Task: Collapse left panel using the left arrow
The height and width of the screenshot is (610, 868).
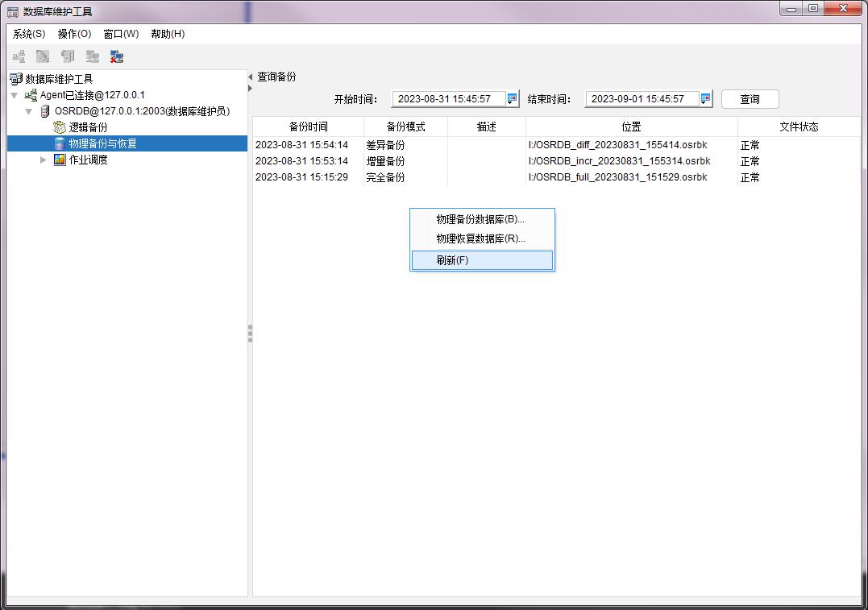Action: (250, 77)
